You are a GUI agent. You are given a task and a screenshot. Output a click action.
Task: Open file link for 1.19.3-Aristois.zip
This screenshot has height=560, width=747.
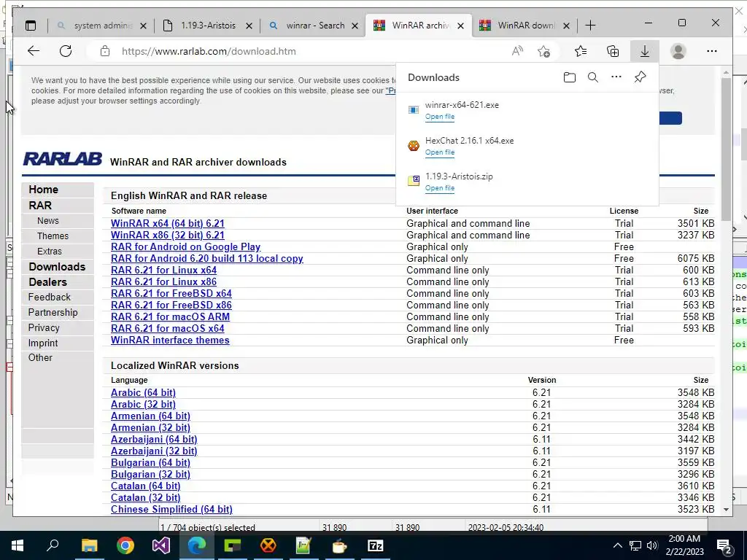[439, 188]
